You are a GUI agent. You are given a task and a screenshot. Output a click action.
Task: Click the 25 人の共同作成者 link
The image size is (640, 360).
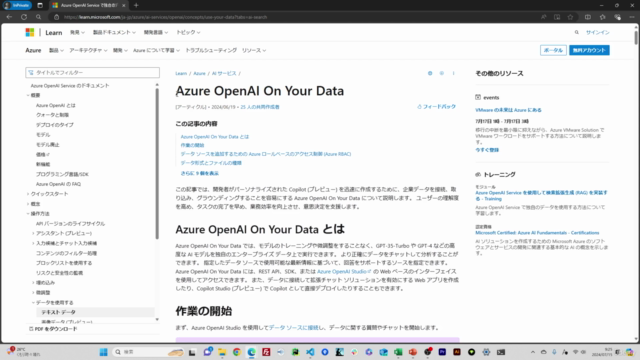click(260, 107)
